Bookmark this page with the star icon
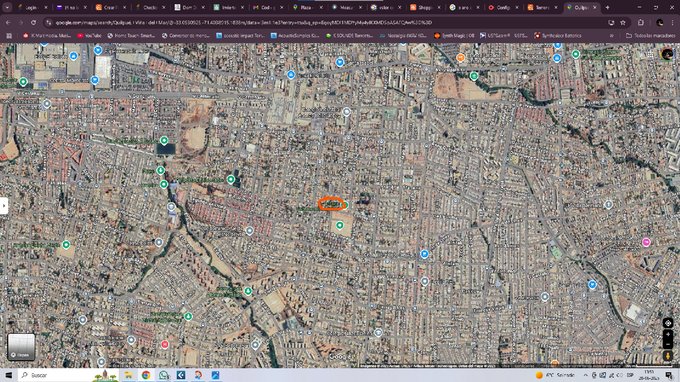680x382 pixels. tap(623, 23)
